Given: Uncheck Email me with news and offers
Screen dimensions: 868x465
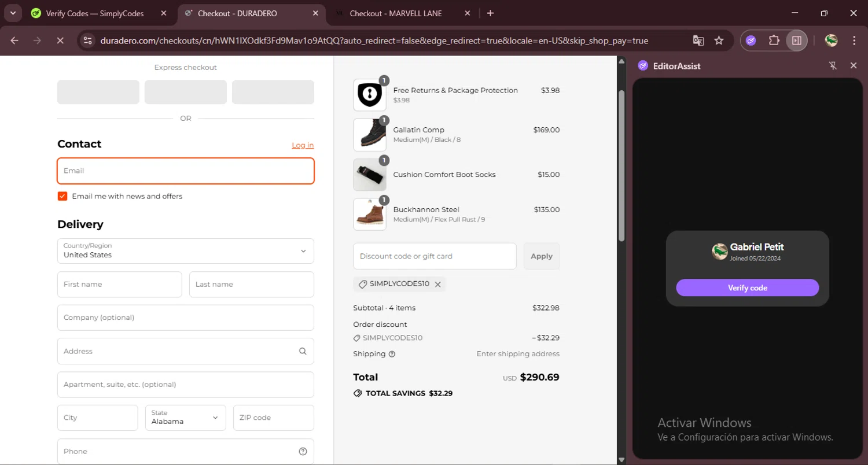Looking at the screenshot, I should 62,196.
